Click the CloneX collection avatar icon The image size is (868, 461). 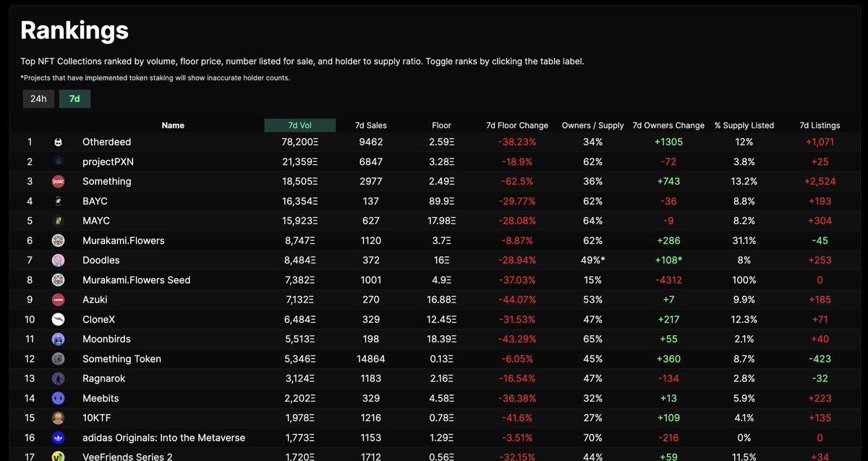58,319
